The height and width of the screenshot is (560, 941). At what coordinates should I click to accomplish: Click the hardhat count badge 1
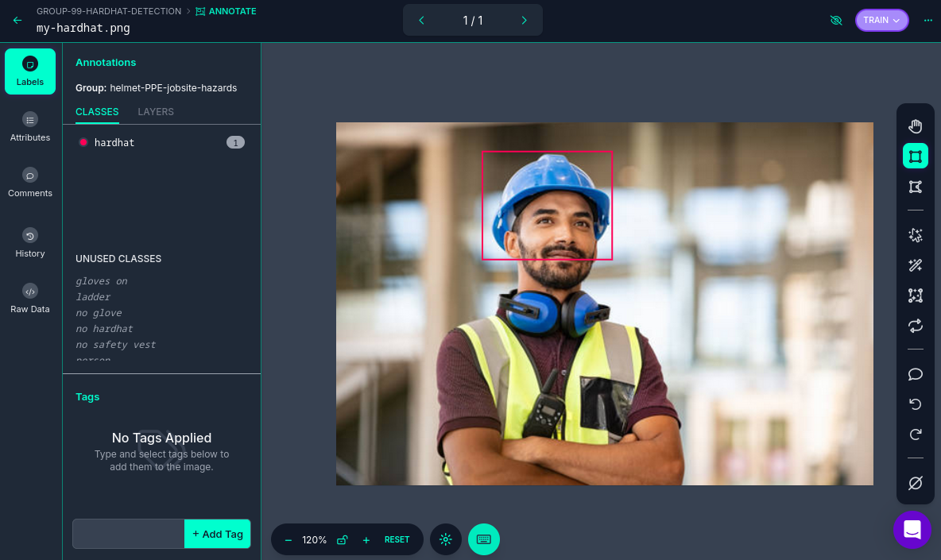tap(235, 142)
